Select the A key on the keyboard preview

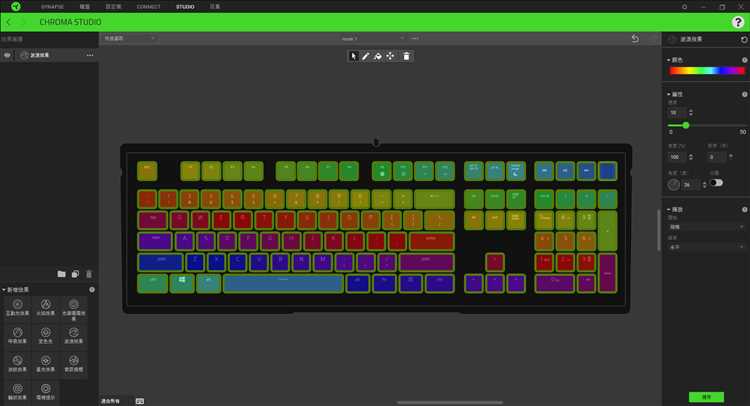point(185,241)
